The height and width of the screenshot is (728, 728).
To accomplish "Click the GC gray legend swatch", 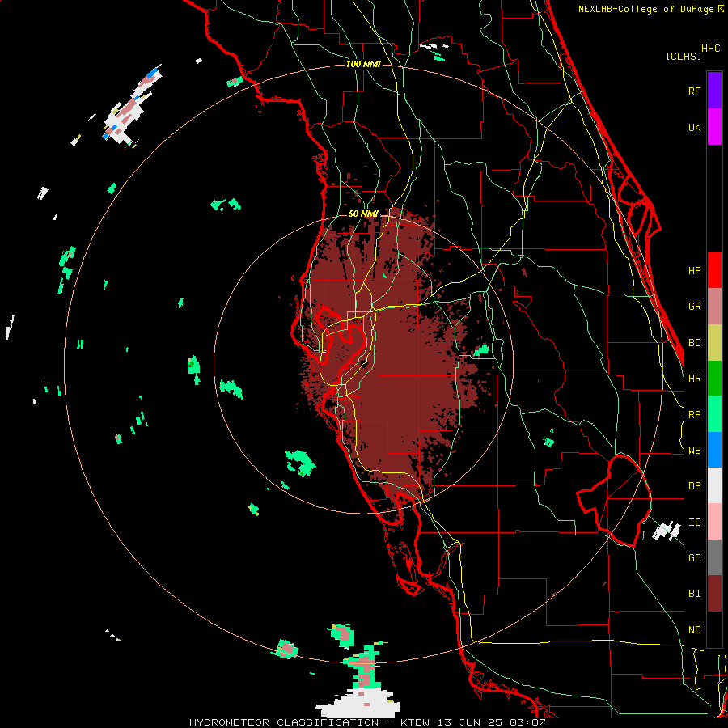I will click(714, 557).
